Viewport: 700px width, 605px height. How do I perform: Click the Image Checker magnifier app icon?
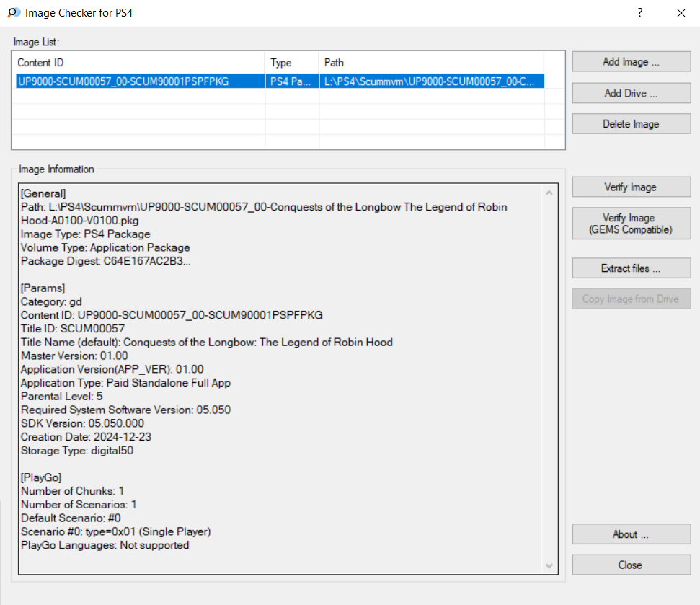click(x=14, y=12)
